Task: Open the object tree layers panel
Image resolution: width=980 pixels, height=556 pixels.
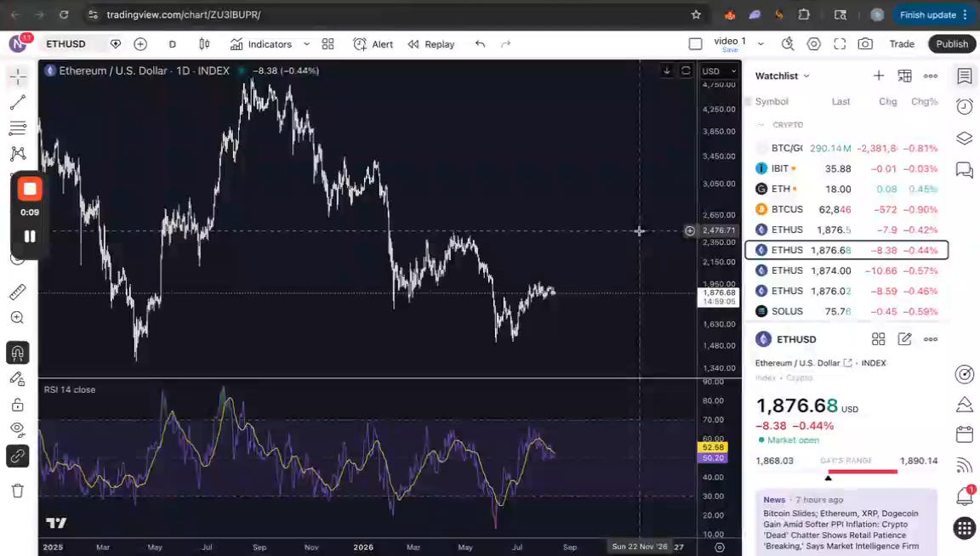Action: pyautogui.click(x=965, y=138)
